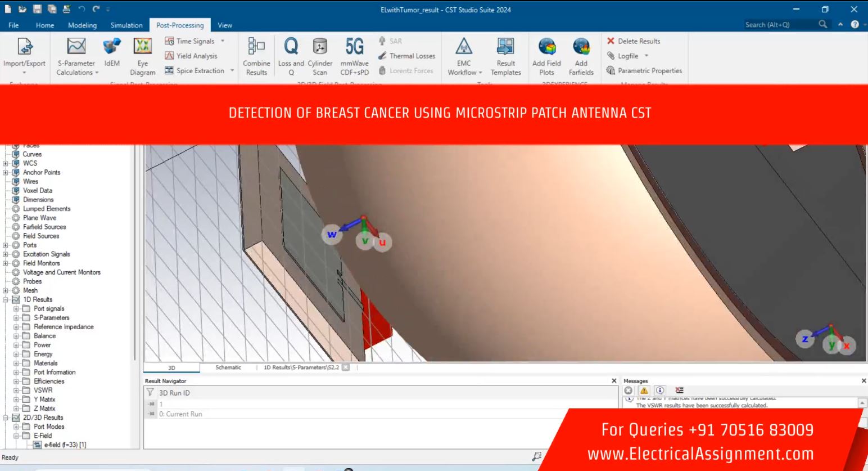
Task: Toggle warning messages filter in Messages panel
Action: click(644, 391)
